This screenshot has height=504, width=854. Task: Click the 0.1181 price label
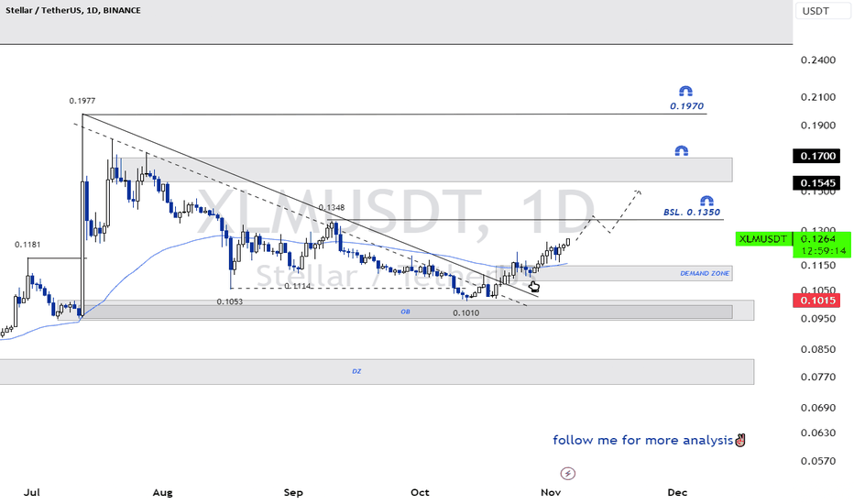tap(27, 245)
